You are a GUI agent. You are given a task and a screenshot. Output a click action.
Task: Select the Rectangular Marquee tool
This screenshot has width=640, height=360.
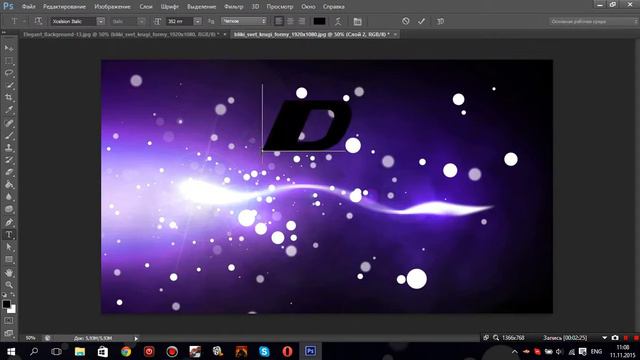pos(9,61)
